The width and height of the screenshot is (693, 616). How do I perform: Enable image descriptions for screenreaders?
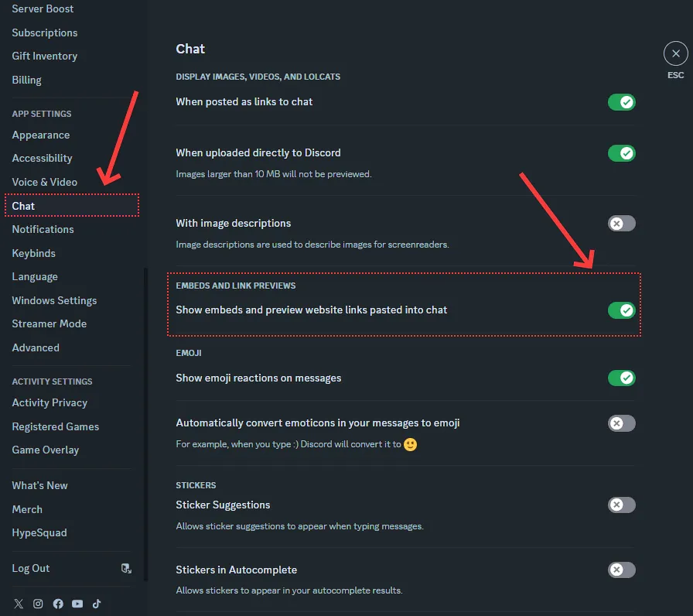click(x=621, y=223)
